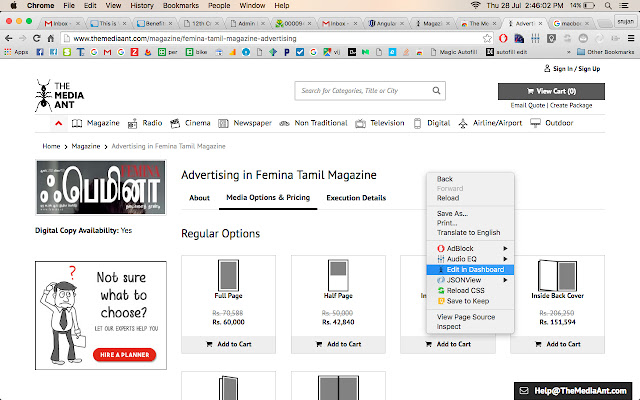Choose Inspect in context menu
The height and width of the screenshot is (400, 640).
tap(470, 327)
